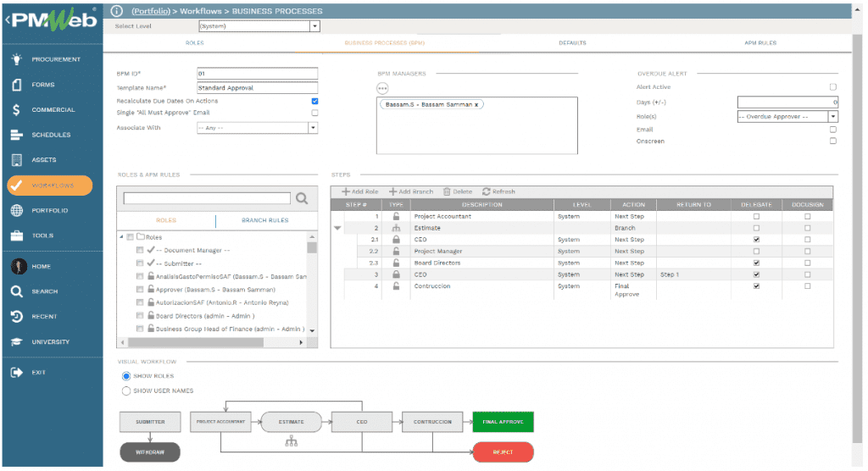Screen dimensions: 868x471
Task: Open the Schedules sidebar icon
Action: (x=17, y=135)
